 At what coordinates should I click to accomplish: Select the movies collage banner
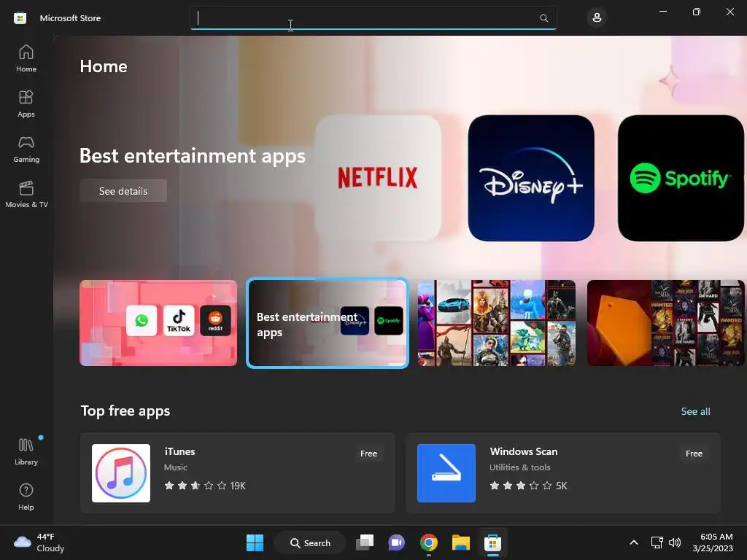665,323
